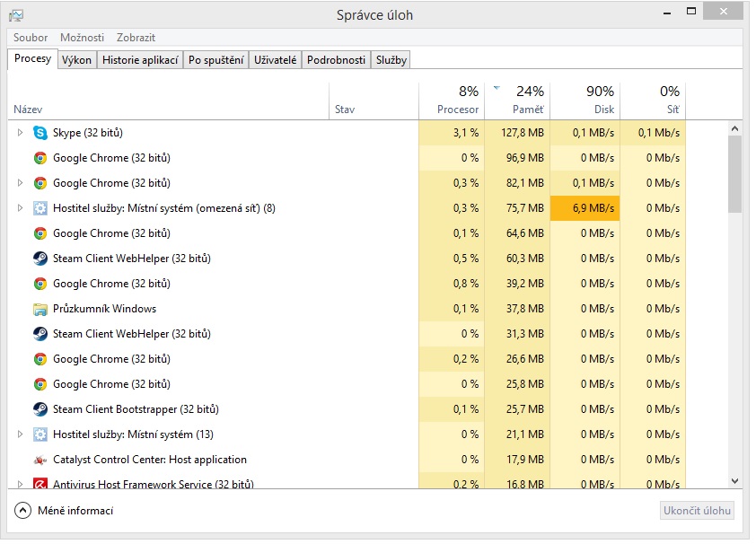Expand the 82,1 MB Google Chrome group
The height and width of the screenshot is (544, 756).
(20, 183)
